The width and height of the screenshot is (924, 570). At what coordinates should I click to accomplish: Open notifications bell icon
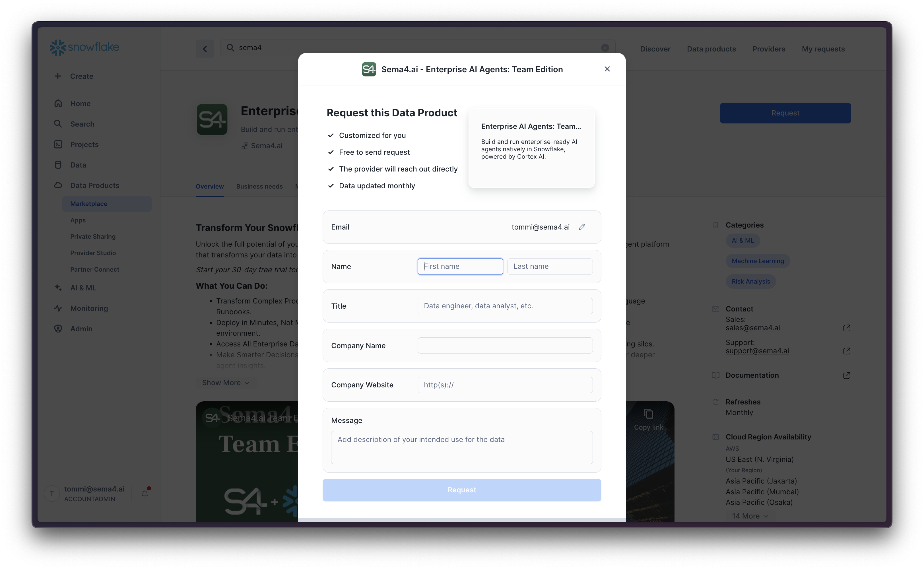click(145, 493)
